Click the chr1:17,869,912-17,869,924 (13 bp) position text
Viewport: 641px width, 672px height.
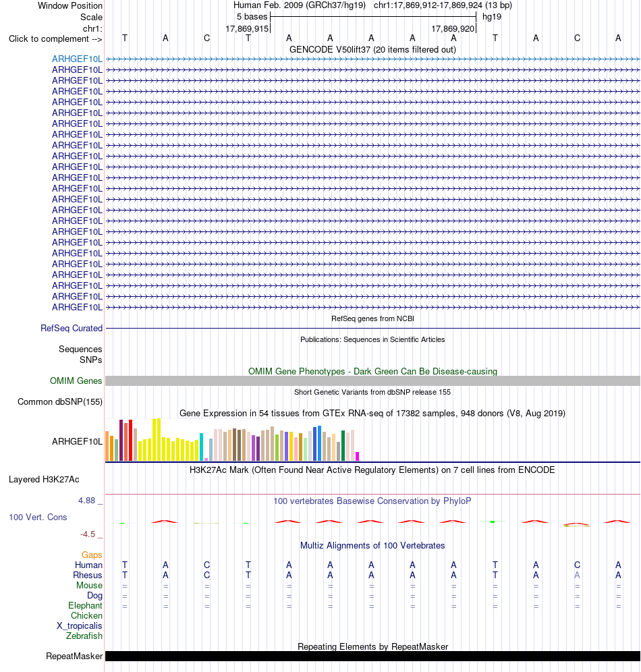coord(443,5)
